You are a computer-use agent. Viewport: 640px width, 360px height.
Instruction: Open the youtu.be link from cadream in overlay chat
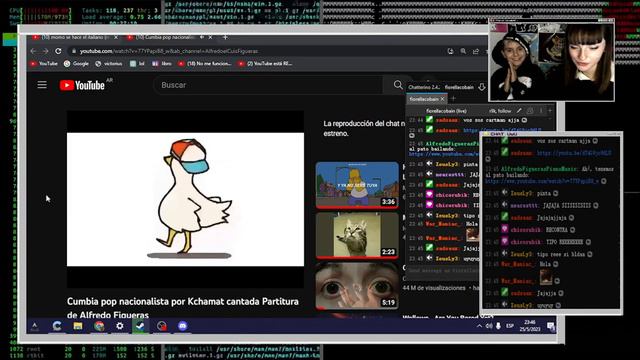[574, 153]
